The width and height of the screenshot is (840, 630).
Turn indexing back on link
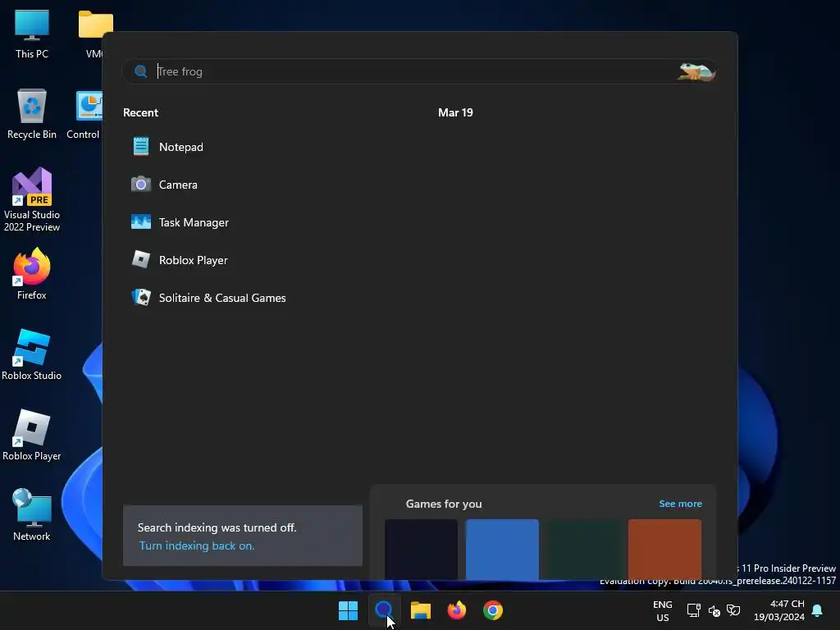197,546
